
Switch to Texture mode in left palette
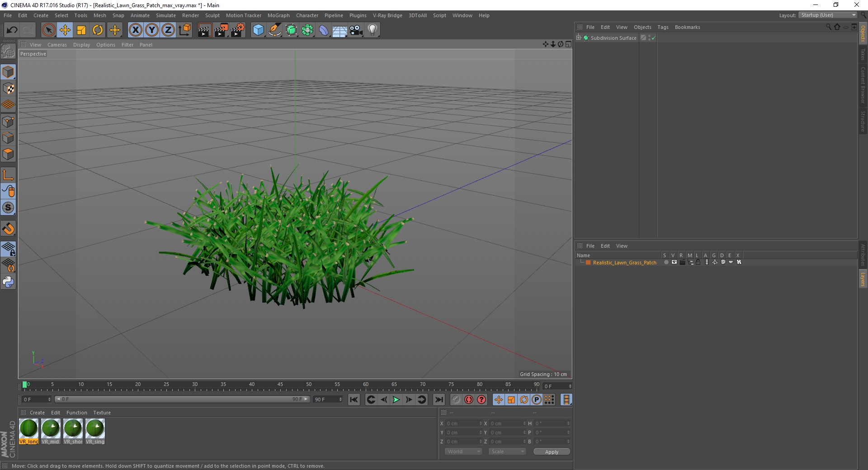(x=8, y=89)
